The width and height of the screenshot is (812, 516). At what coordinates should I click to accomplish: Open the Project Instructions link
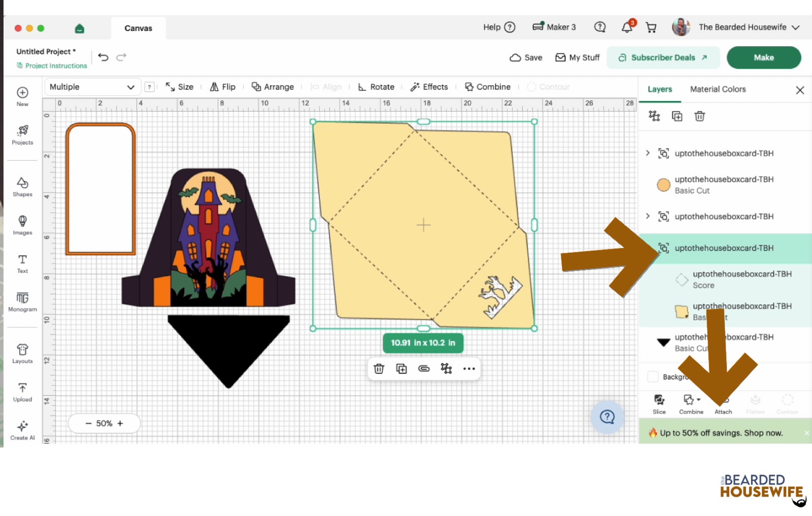click(x=52, y=65)
